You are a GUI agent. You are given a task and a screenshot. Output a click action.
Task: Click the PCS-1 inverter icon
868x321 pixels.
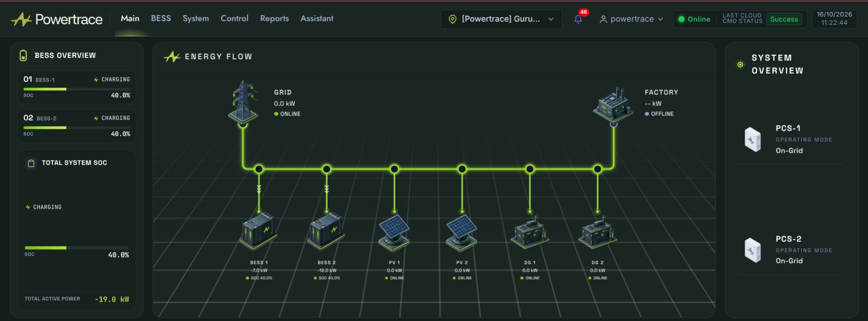point(753,139)
